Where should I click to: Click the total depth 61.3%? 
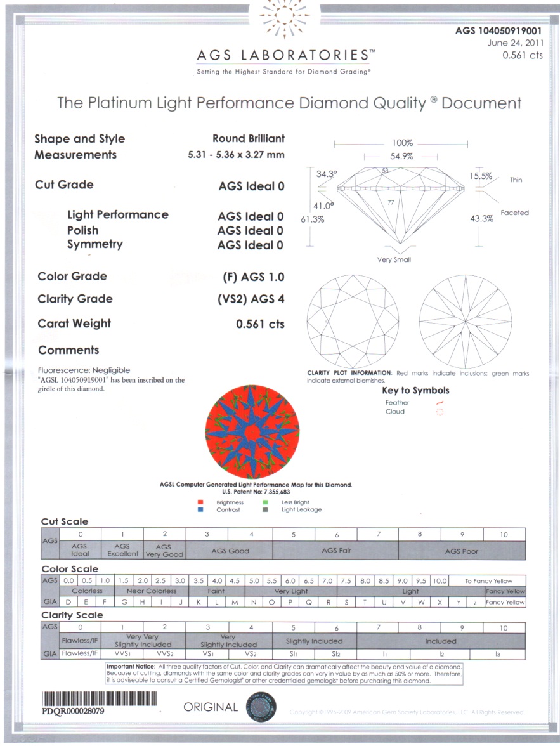[312, 219]
